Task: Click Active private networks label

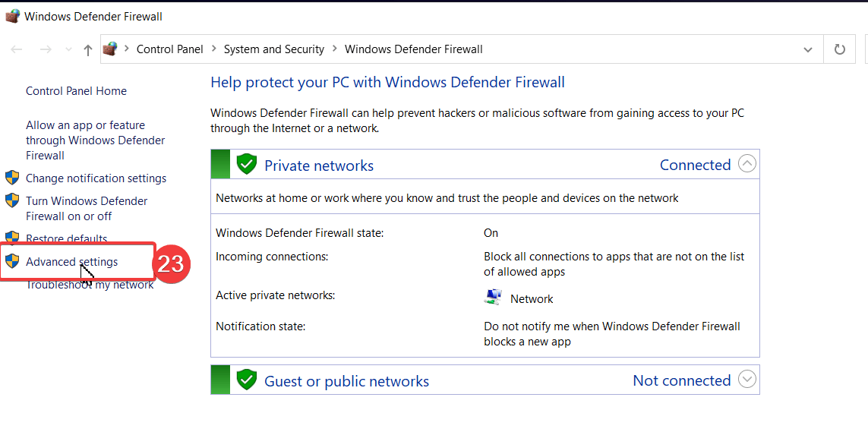Action: pyautogui.click(x=275, y=295)
